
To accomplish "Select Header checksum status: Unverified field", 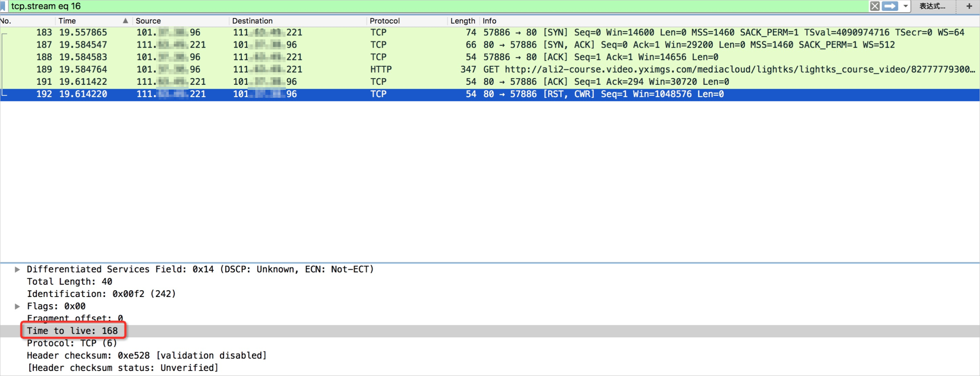I will 123,368.
